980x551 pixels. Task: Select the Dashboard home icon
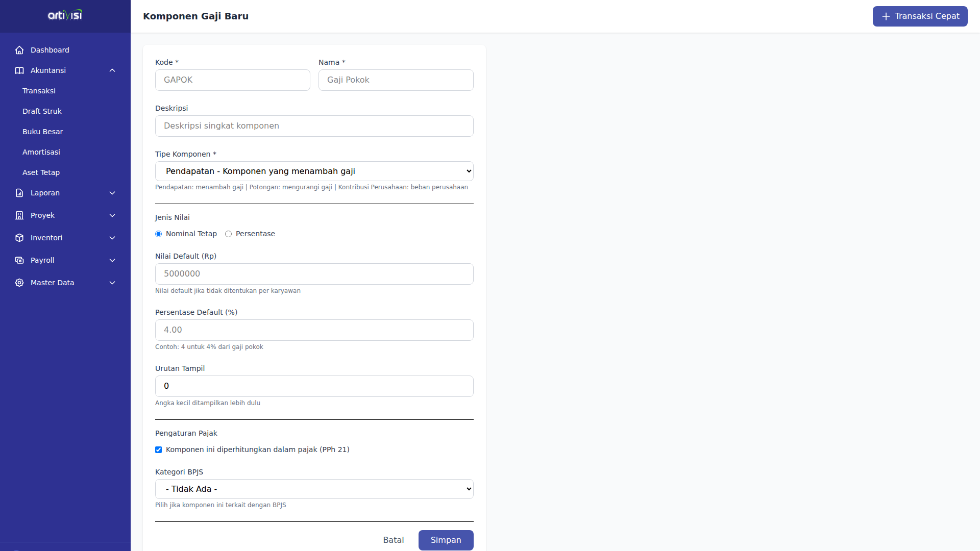[x=19, y=50]
